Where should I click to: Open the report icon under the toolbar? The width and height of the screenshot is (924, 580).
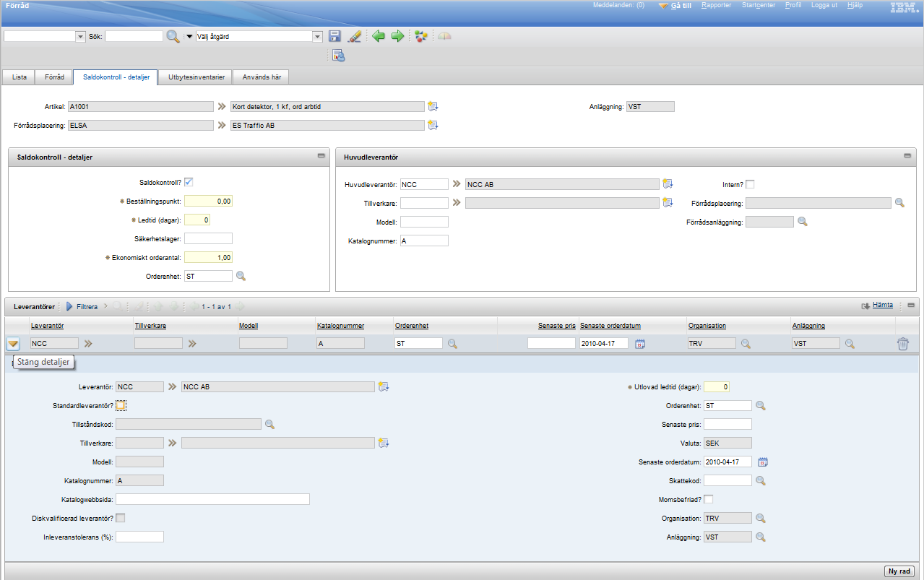tap(338, 56)
